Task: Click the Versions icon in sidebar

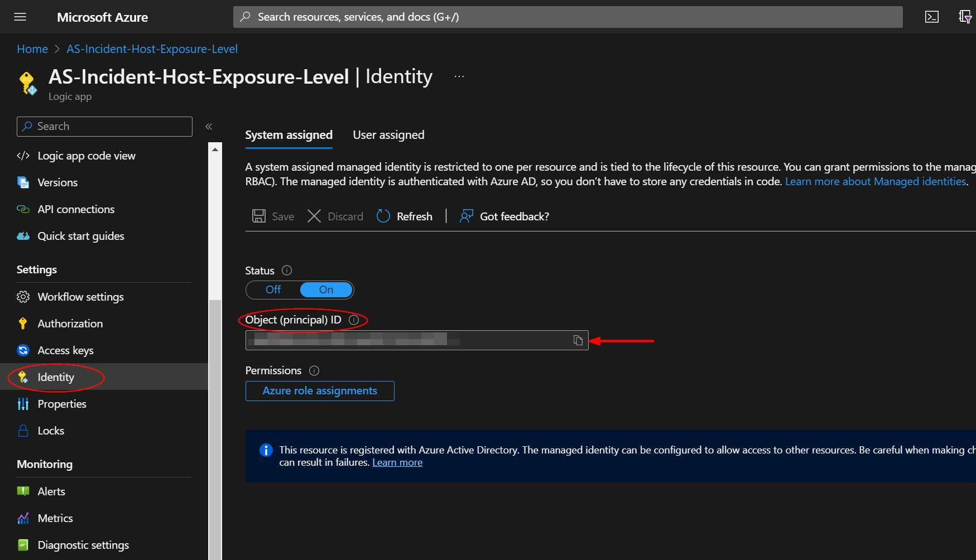Action: point(23,182)
